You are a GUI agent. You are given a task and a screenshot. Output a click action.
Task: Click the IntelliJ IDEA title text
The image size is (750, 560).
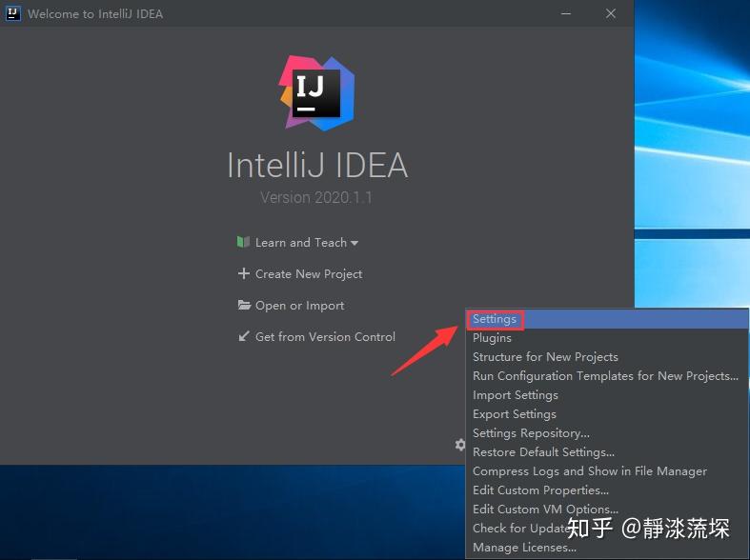click(317, 166)
